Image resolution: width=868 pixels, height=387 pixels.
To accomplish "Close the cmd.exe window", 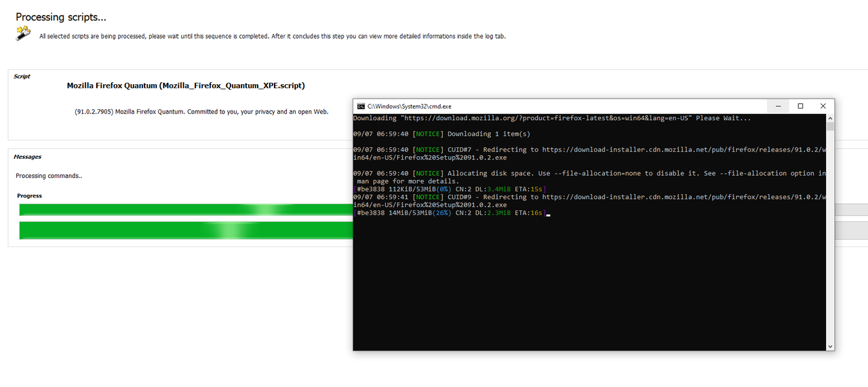I will 823,106.
